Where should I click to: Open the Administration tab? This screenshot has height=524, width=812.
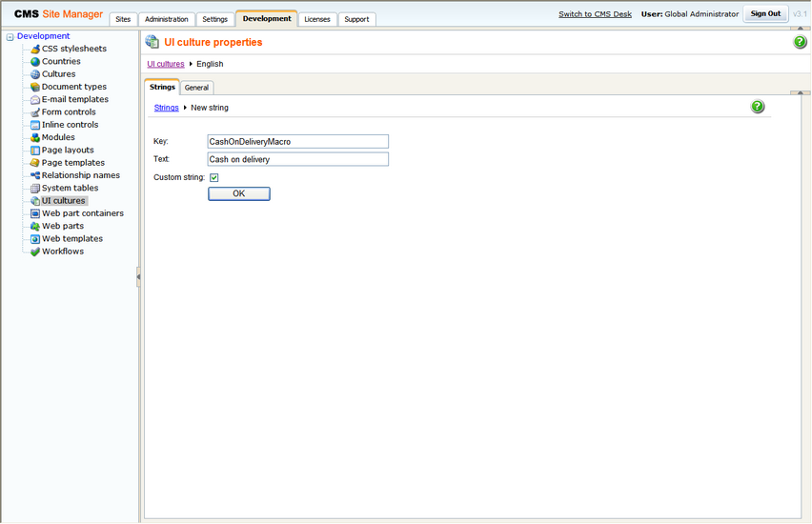coord(167,19)
